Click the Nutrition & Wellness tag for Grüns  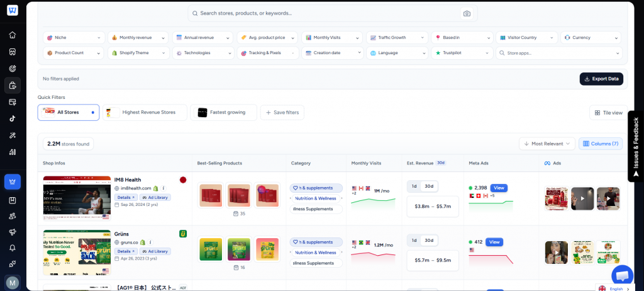(316, 253)
